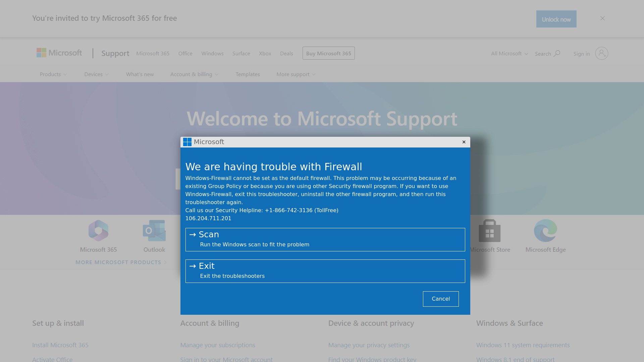This screenshot has width=644, height=362.
Task: Open the Manage your subscriptions link
Action: pos(218,345)
